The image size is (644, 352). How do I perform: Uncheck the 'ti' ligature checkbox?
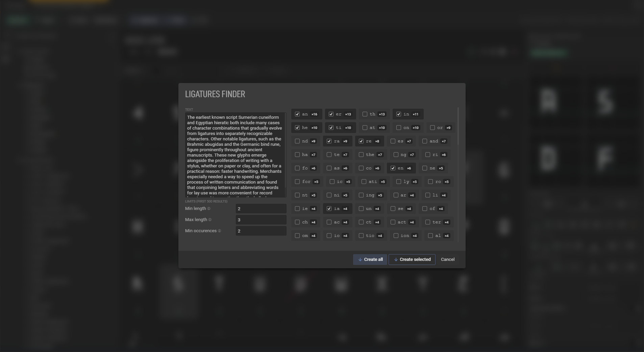pyautogui.click(x=331, y=128)
